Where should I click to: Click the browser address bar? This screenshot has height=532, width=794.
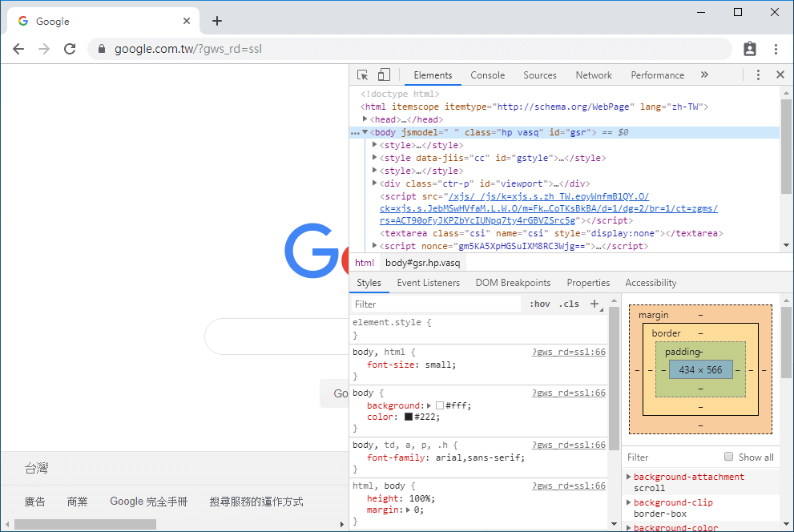click(x=409, y=49)
